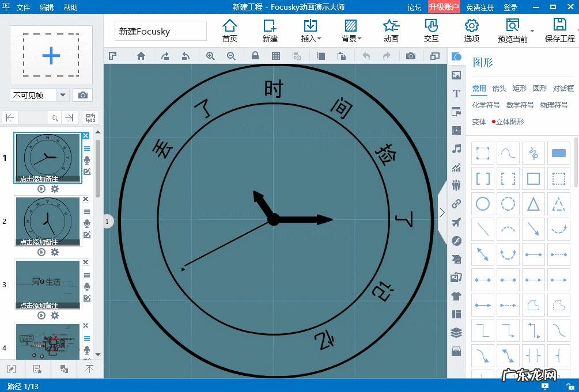
Task: Click the zoom in magnifier icon
Action: pyautogui.click(x=210, y=56)
